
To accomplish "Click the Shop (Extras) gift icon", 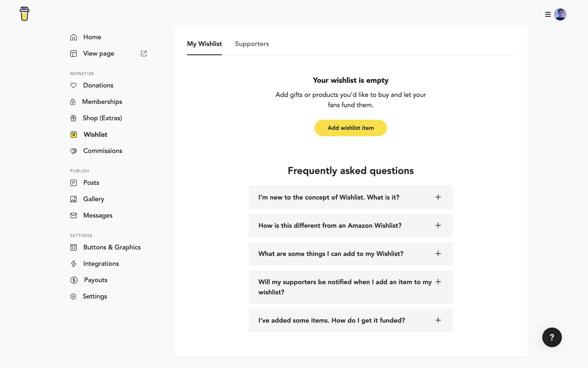I will click(x=73, y=118).
